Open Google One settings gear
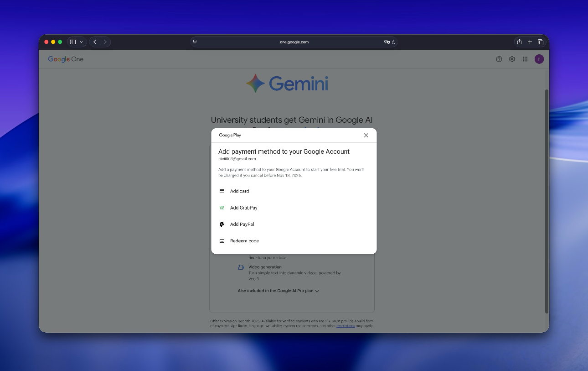The width and height of the screenshot is (588, 371). [x=512, y=59]
